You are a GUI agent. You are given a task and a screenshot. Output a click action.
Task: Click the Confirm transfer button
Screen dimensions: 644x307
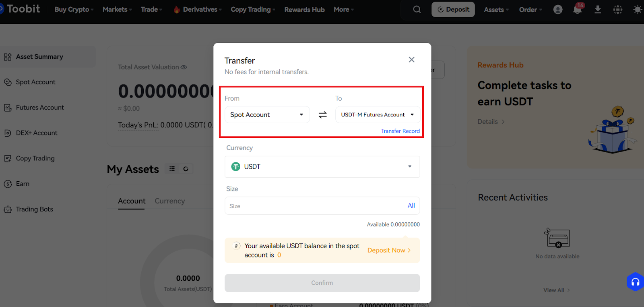click(322, 283)
